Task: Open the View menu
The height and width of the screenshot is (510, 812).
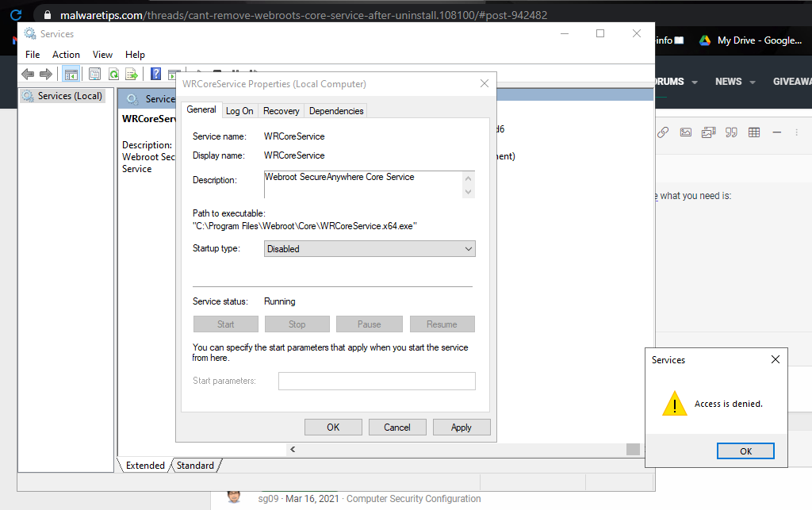Action: pyautogui.click(x=102, y=55)
